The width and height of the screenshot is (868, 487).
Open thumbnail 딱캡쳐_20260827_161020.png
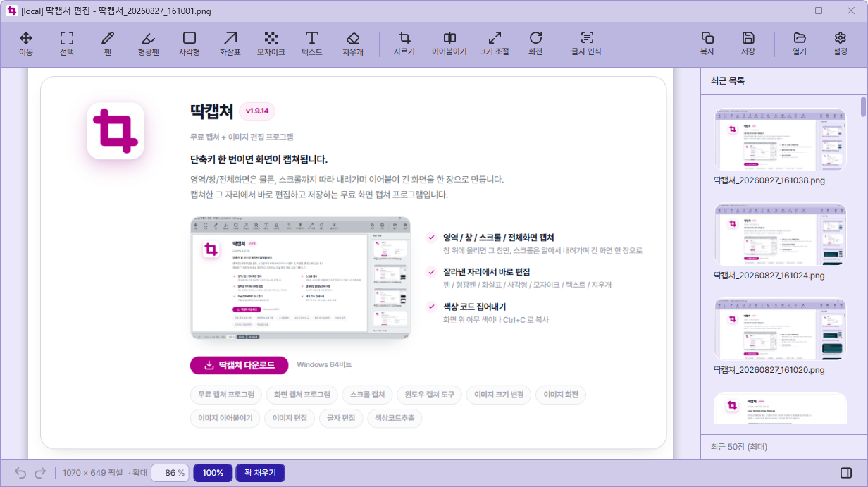click(x=780, y=329)
